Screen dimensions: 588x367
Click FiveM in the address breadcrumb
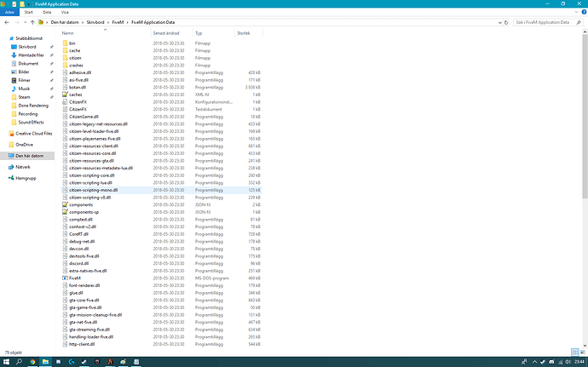118,22
